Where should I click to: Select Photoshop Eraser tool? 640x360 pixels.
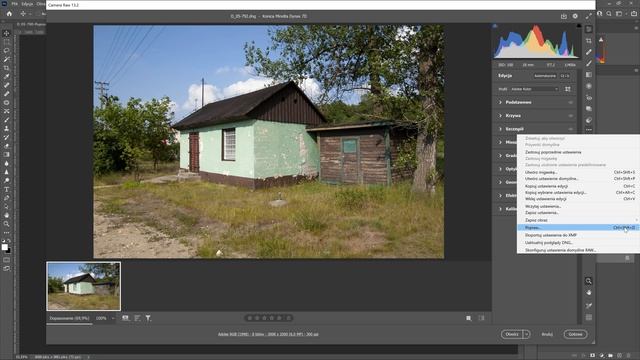(x=7, y=146)
